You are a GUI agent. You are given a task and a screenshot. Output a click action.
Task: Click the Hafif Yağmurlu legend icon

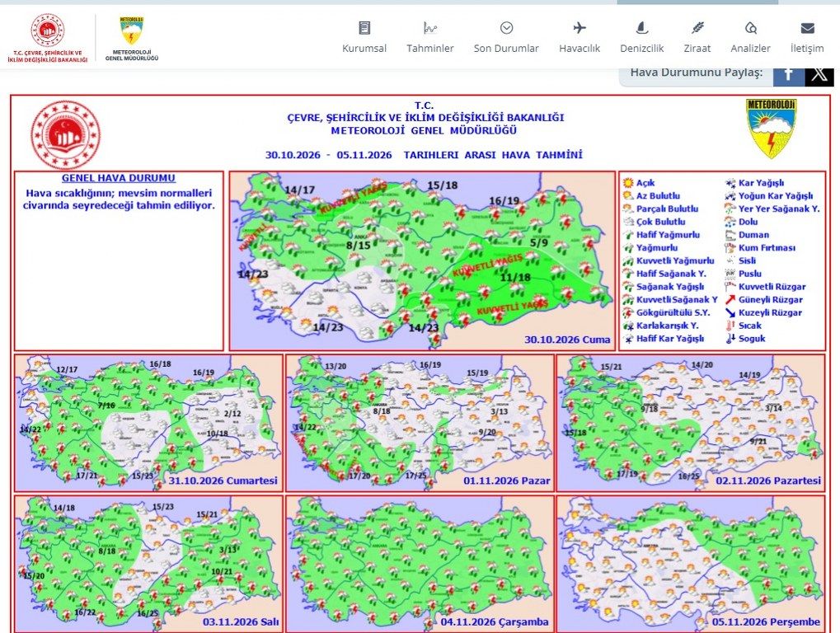pos(628,235)
